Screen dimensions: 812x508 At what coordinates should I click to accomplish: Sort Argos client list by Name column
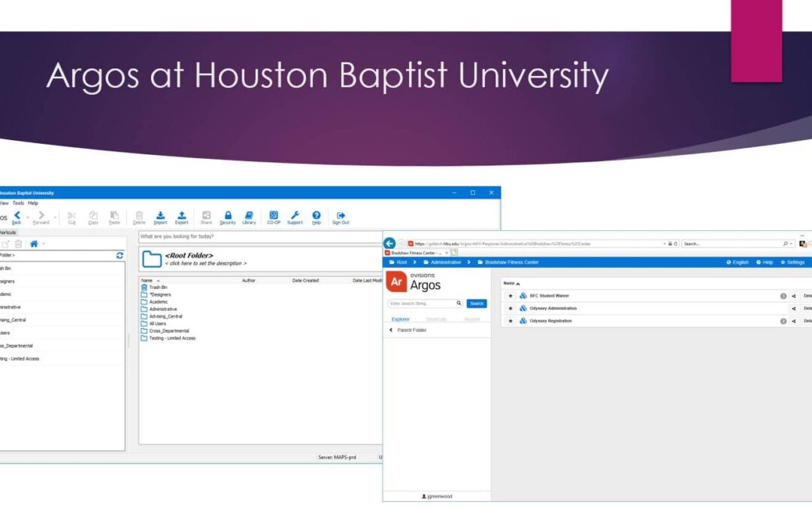click(x=150, y=281)
